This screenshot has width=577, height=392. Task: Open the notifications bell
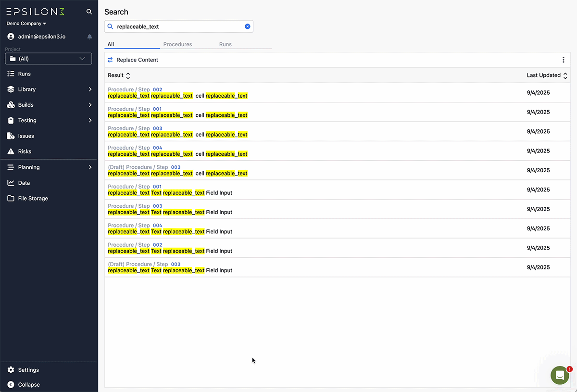pos(89,36)
